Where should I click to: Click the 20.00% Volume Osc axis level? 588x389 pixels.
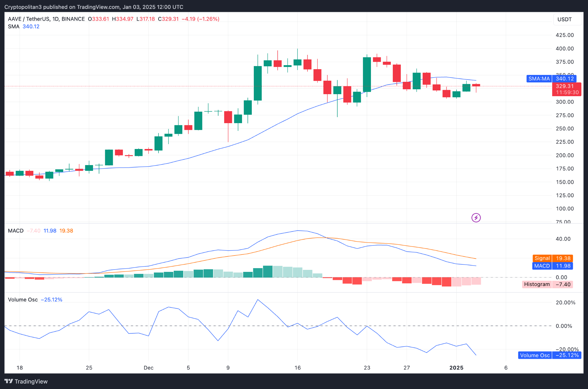(x=566, y=303)
